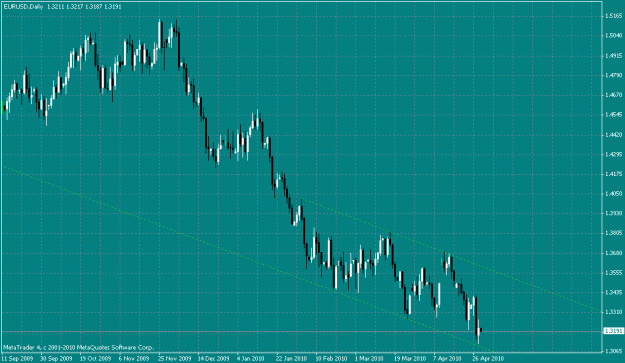Select the 1.3805 price axis label
The width and height of the screenshot is (625, 363).
coord(614,233)
